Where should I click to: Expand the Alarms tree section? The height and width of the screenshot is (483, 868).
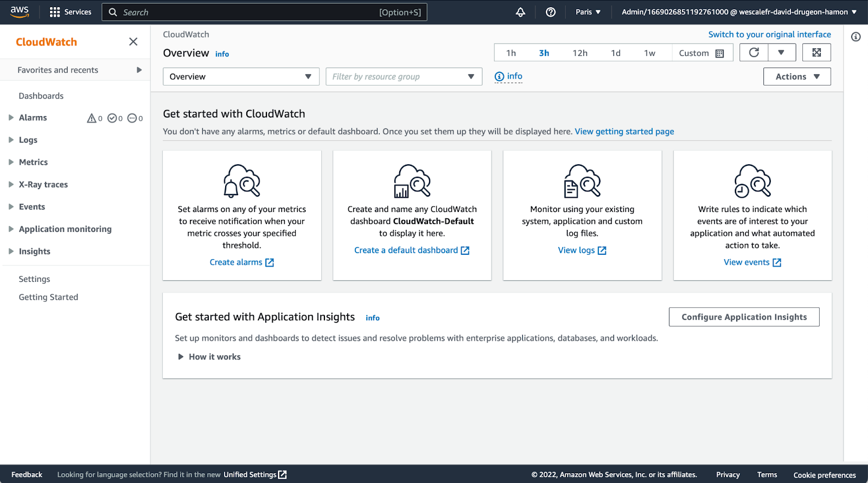[x=11, y=118]
